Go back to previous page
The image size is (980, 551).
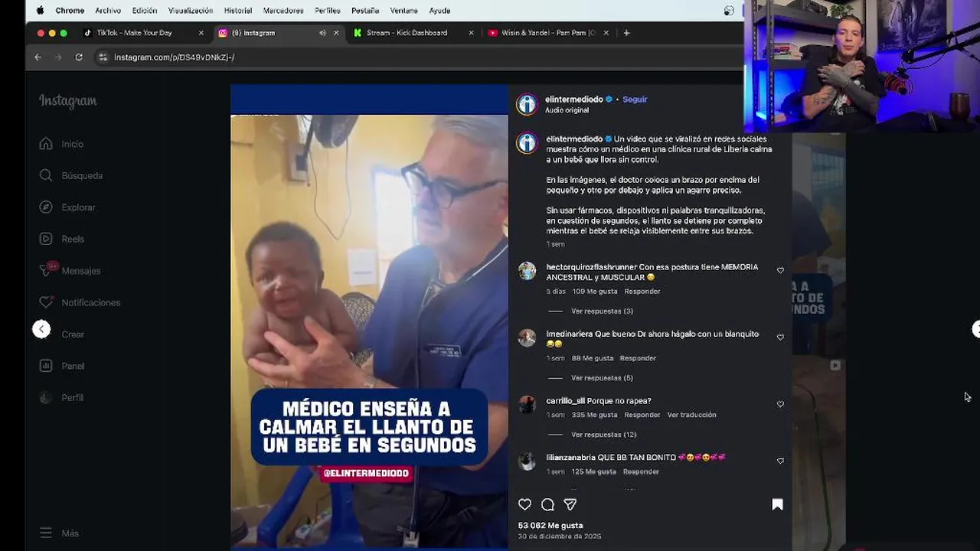[x=38, y=57]
